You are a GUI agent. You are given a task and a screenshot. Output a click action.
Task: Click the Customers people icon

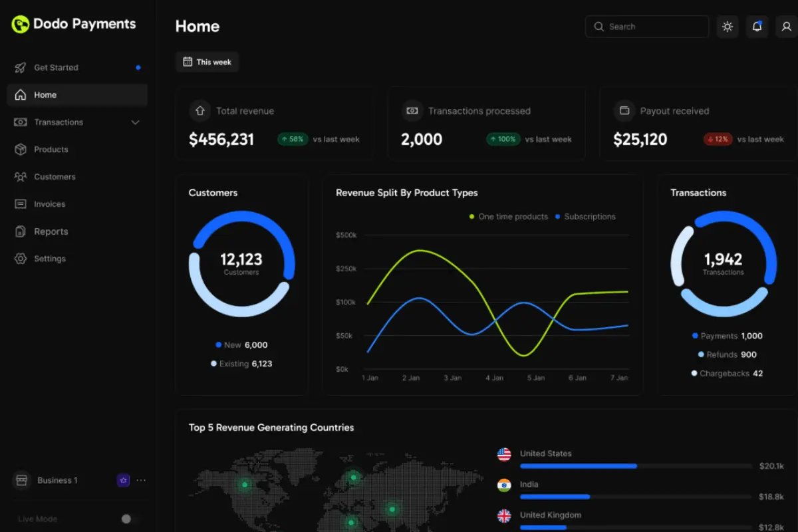coord(21,177)
